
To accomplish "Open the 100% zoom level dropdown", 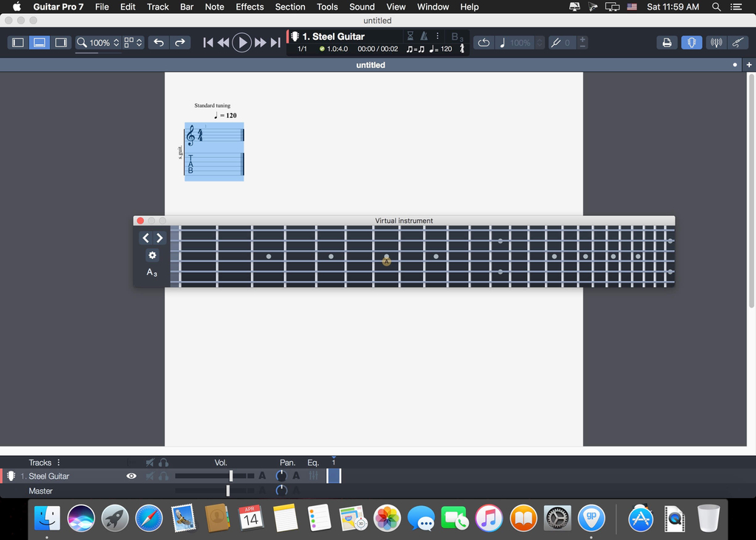I will pyautogui.click(x=97, y=43).
